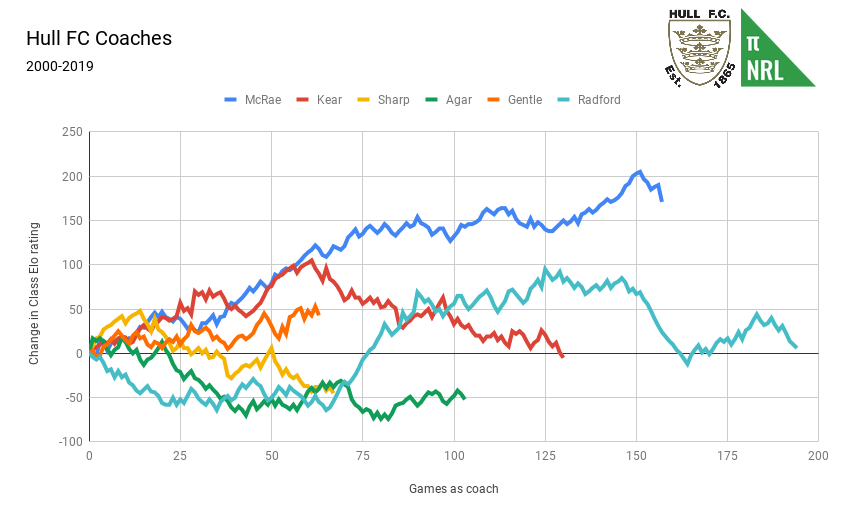The width and height of the screenshot is (845, 522).
Task: Click the Hull FC Coaches chart title
Action: [x=99, y=38]
